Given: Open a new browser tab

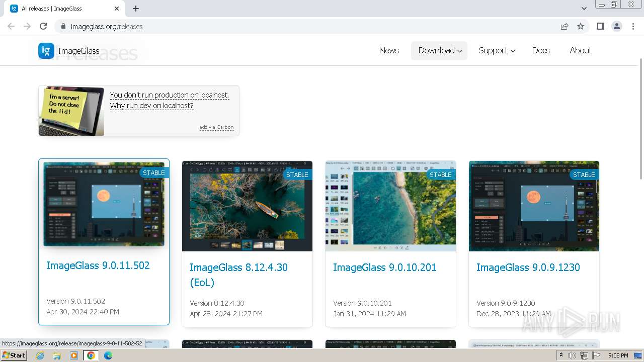Looking at the screenshot, I should point(136,9).
